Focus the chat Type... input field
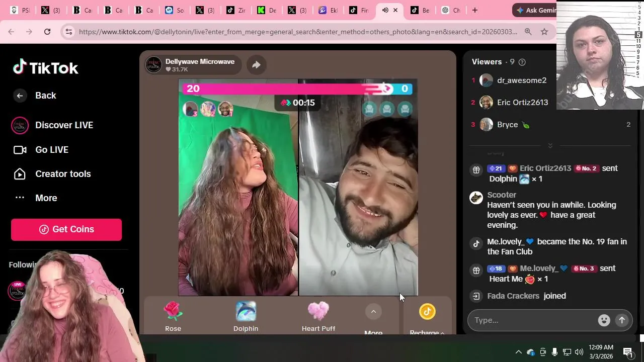 tap(533, 320)
